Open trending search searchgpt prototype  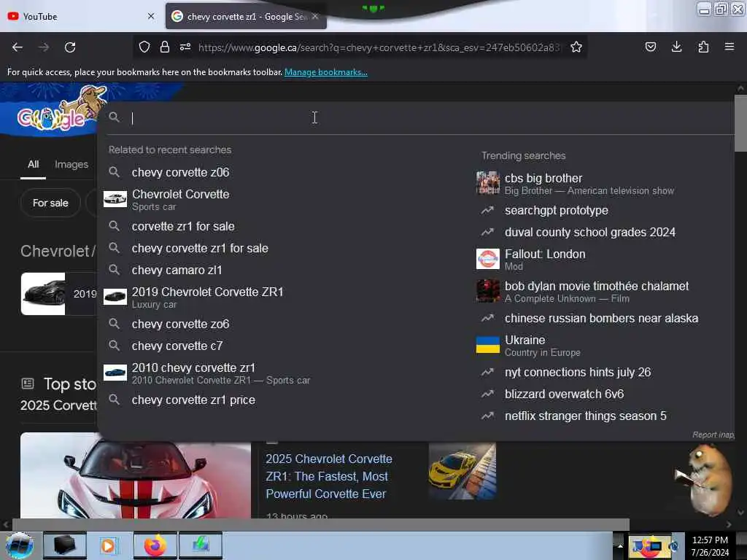tap(557, 211)
